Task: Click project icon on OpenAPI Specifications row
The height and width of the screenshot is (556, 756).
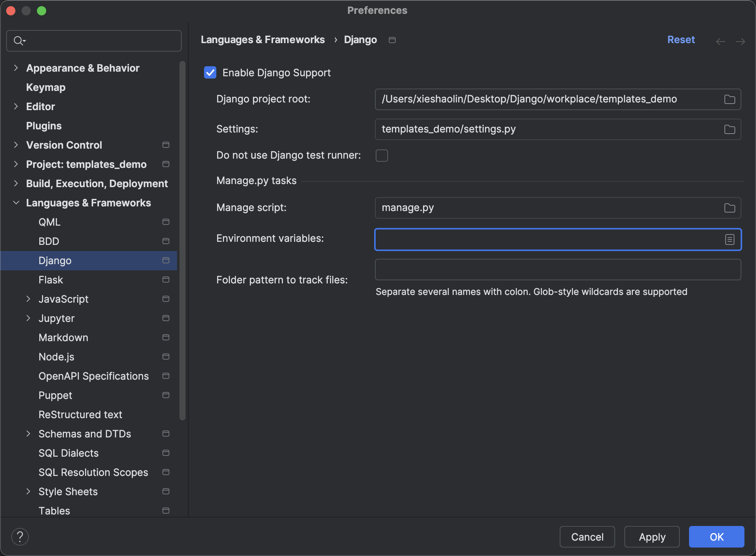Action: 166,376
